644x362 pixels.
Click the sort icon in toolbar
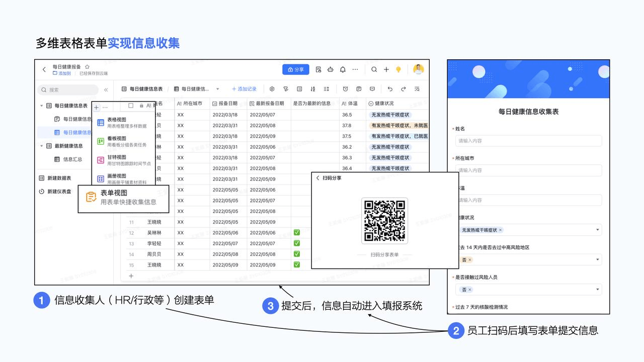click(312, 89)
